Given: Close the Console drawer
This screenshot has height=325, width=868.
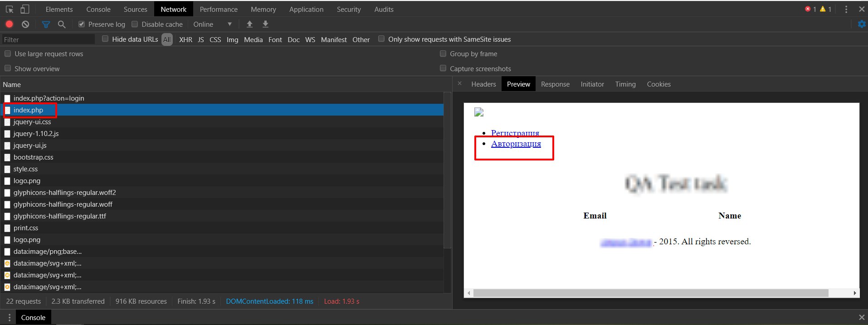Looking at the screenshot, I should tap(862, 317).
